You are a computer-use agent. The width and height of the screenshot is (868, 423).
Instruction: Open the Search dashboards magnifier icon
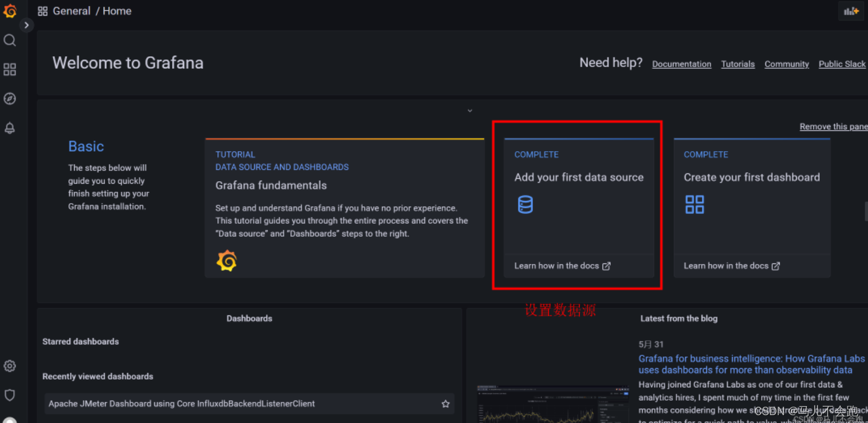10,40
